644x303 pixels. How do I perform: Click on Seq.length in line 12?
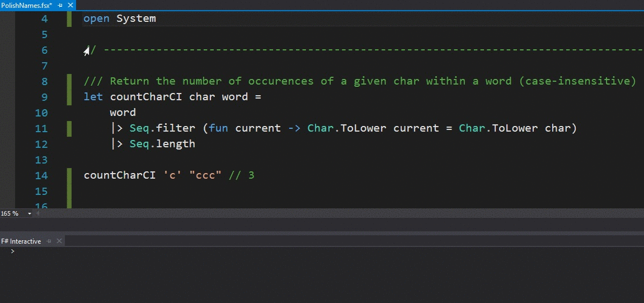(x=162, y=144)
